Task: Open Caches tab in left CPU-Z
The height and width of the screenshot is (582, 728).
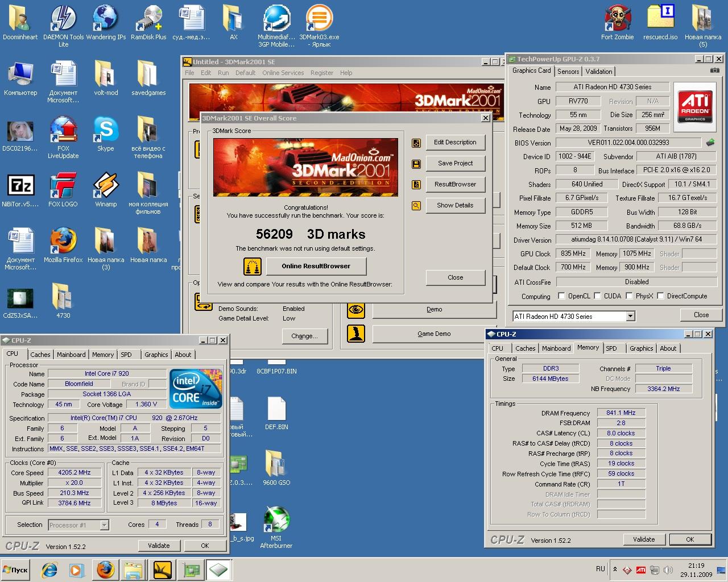Action: (x=40, y=354)
